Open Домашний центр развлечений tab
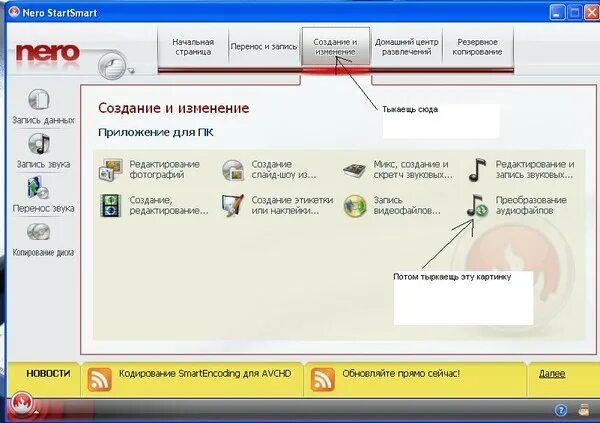This screenshot has width=600, height=423. [407, 47]
